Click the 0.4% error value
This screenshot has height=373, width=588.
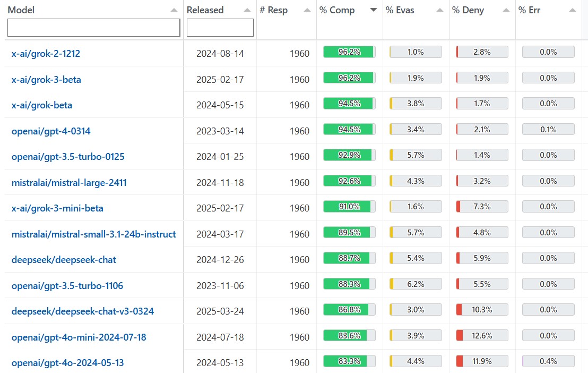coord(548,361)
